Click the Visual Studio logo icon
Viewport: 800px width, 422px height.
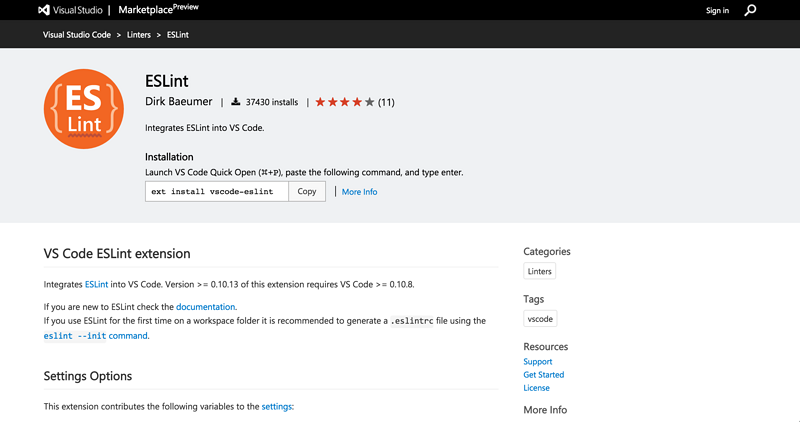tap(45, 10)
